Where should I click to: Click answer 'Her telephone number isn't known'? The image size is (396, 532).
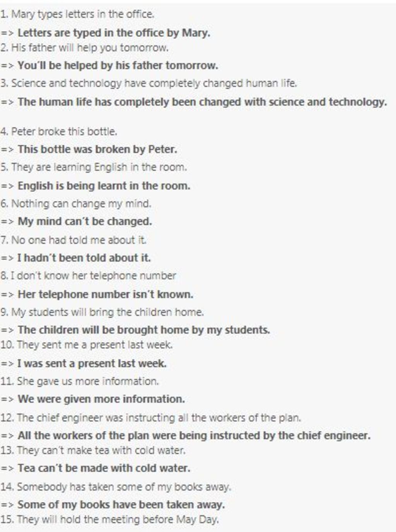106,295
